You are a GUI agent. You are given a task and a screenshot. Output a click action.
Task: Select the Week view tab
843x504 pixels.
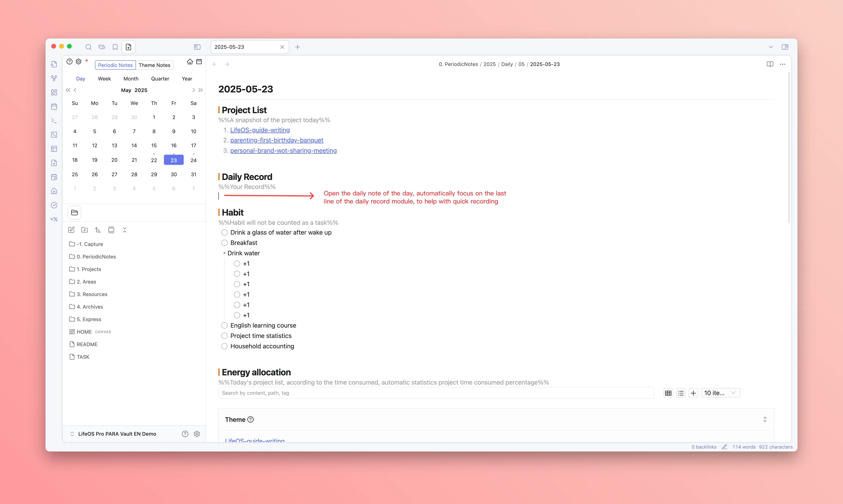point(104,79)
